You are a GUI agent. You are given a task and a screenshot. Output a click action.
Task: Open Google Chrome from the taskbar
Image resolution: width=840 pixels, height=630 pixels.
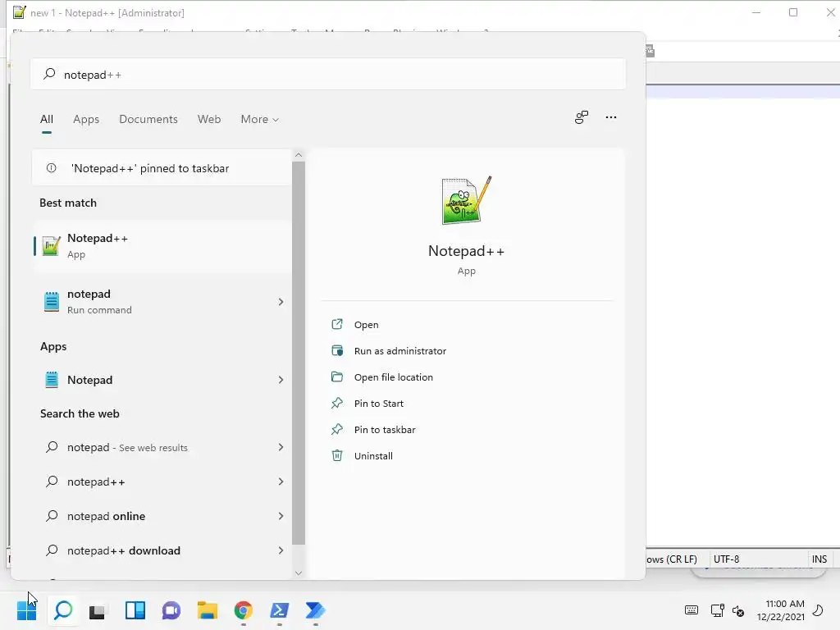coord(243,610)
